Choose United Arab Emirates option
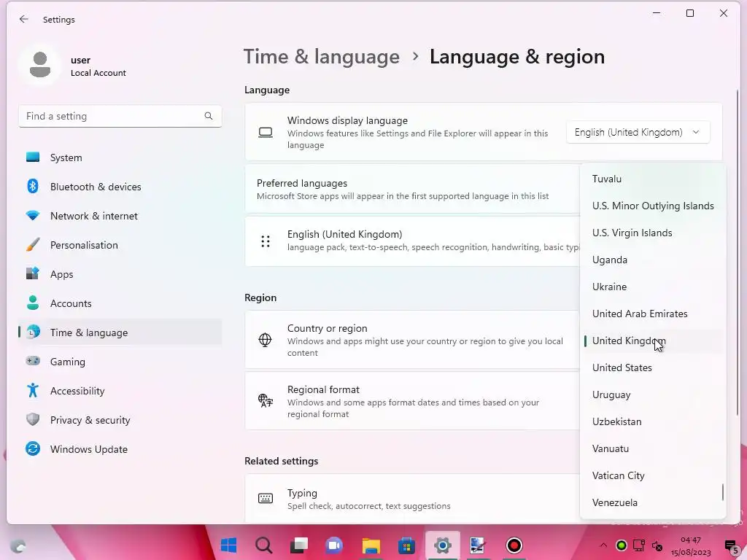The width and height of the screenshot is (747, 560). (x=653, y=314)
